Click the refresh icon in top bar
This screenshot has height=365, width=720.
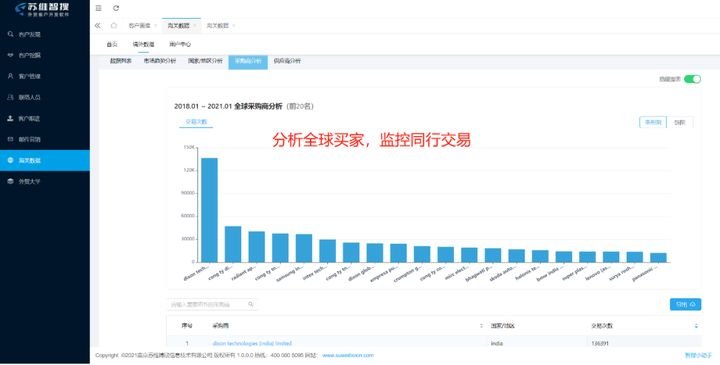116,8
